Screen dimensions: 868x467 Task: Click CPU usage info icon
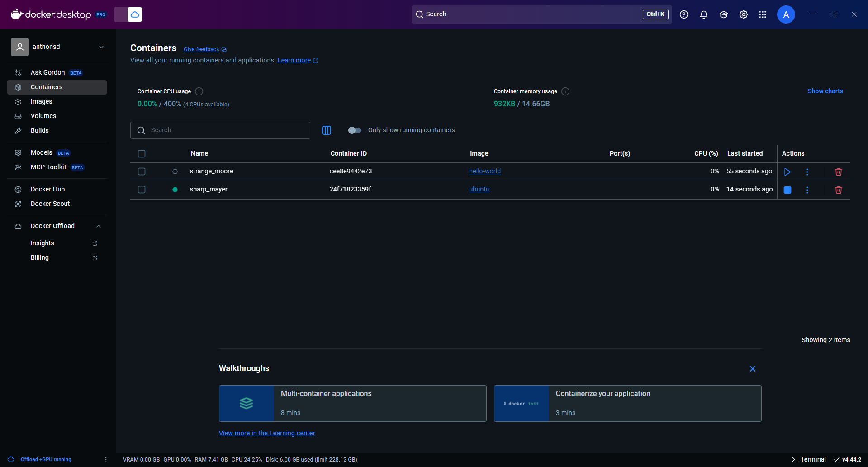pyautogui.click(x=199, y=91)
